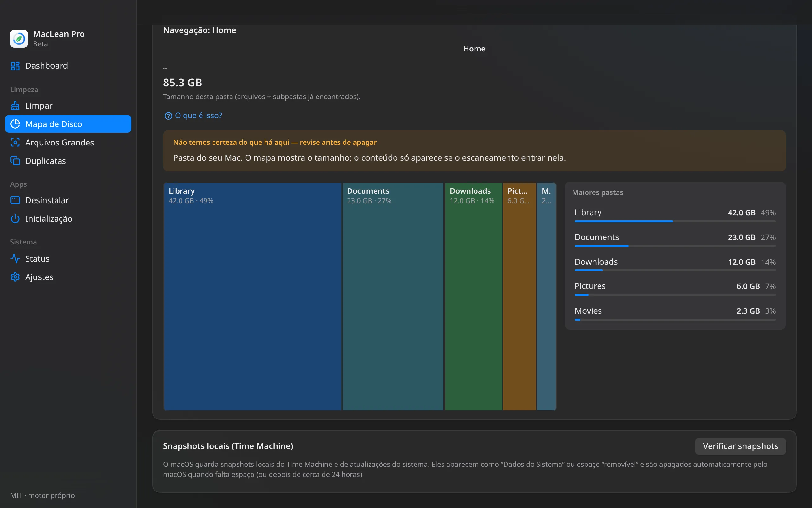Open Desinstalar in the Apps section
The width and height of the screenshot is (812, 508).
(68, 200)
